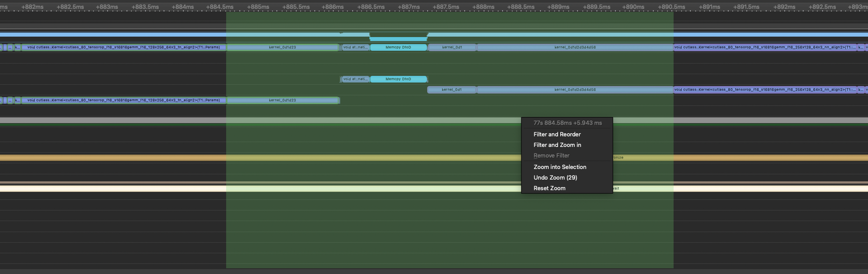Click the orange synchronize bar right of the menu

(x=741, y=158)
